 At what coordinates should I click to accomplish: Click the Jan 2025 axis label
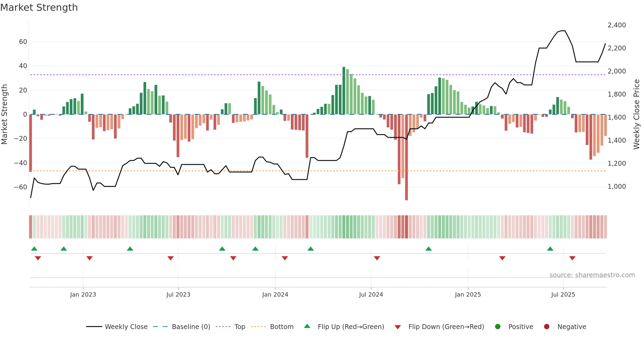click(468, 295)
